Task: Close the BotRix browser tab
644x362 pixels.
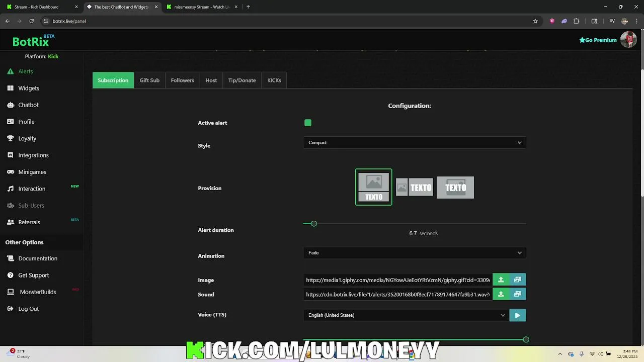Action: click(156, 7)
